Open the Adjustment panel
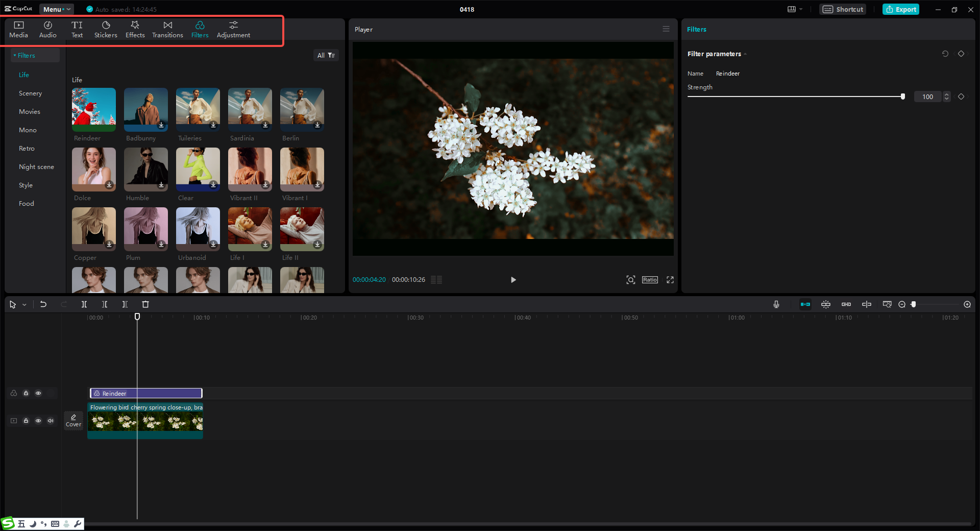 (233, 29)
